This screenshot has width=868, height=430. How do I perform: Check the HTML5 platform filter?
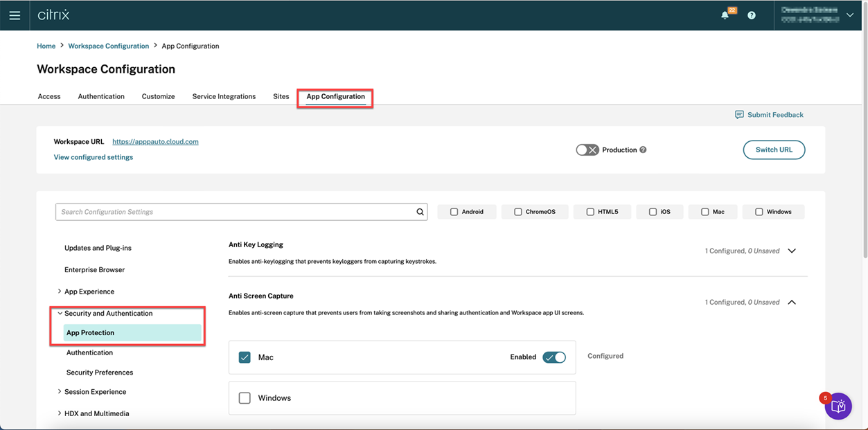coord(590,212)
